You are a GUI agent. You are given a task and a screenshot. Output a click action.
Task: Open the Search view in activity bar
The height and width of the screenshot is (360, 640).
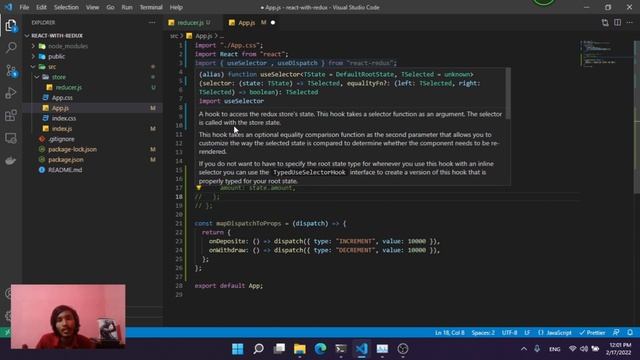(11, 48)
